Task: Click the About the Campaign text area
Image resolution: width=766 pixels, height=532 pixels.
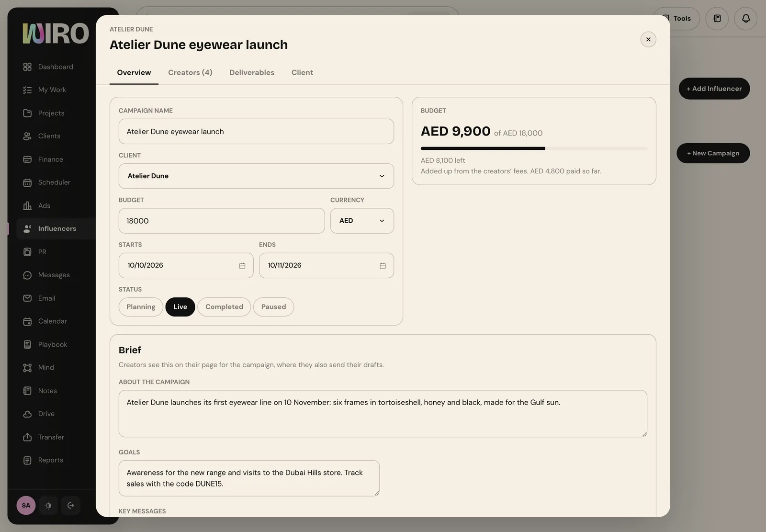Action: pyautogui.click(x=383, y=414)
